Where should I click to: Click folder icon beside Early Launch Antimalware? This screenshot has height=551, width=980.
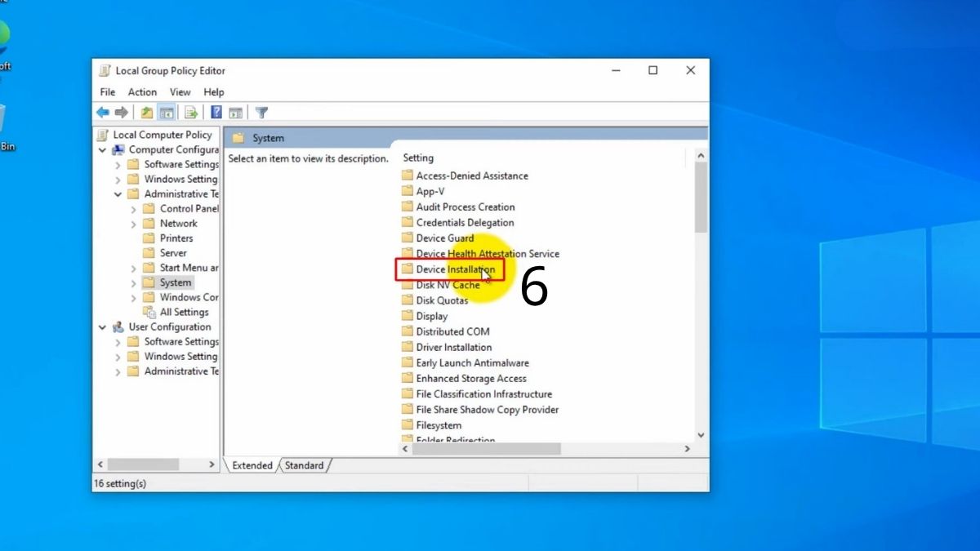(408, 362)
